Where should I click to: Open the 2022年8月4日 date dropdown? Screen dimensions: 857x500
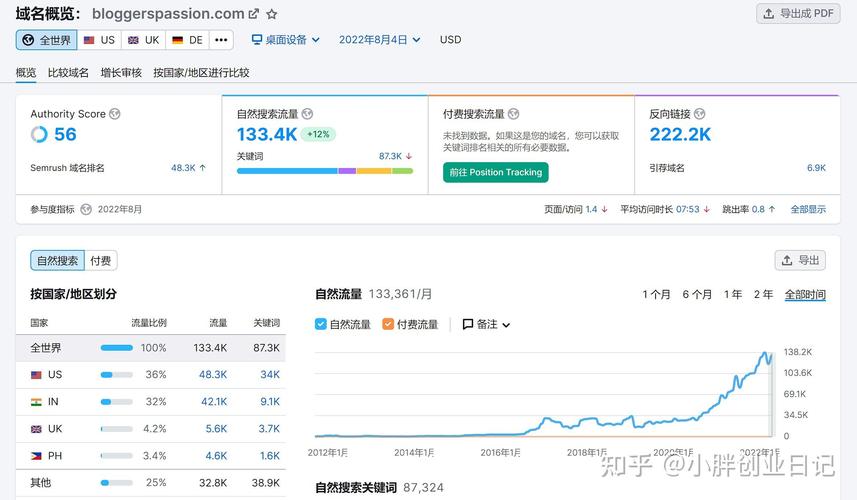pyautogui.click(x=379, y=40)
